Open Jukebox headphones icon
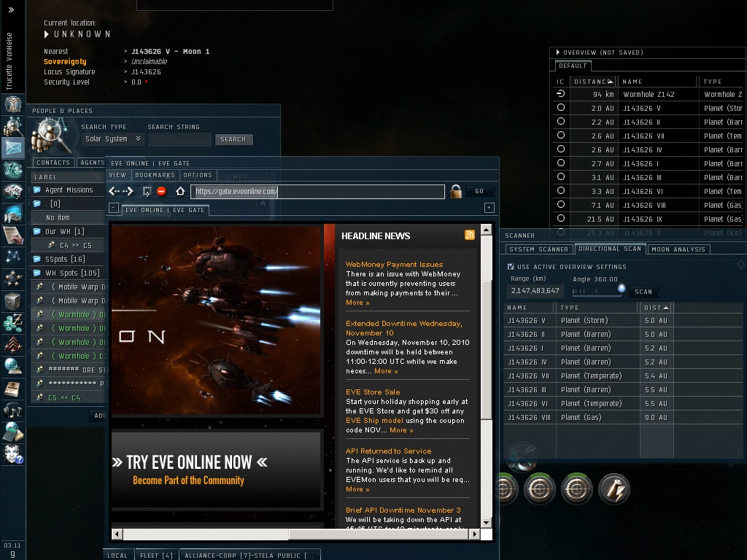Viewport: 747px width, 560px height. [13, 410]
